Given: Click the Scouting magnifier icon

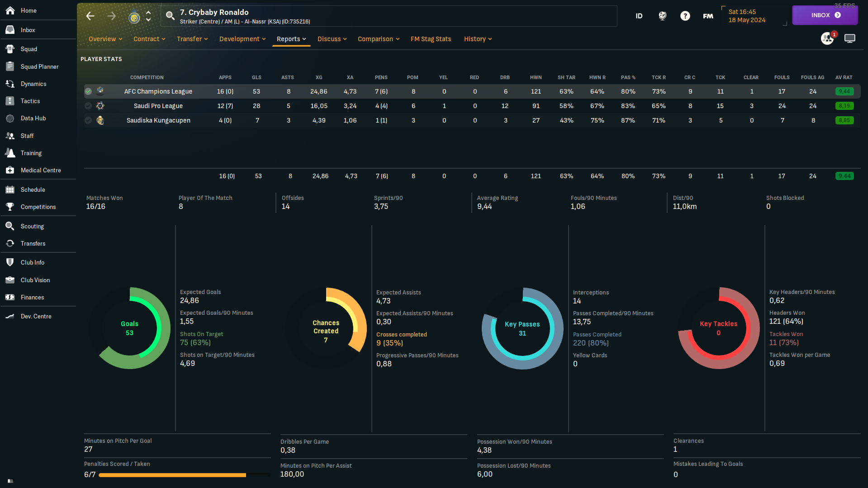Looking at the screenshot, I should (x=10, y=226).
